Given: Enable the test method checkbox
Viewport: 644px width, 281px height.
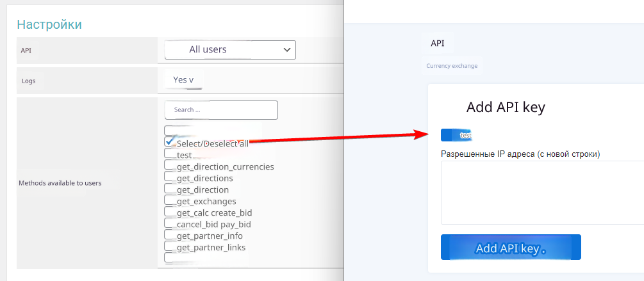Looking at the screenshot, I should (170, 154).
